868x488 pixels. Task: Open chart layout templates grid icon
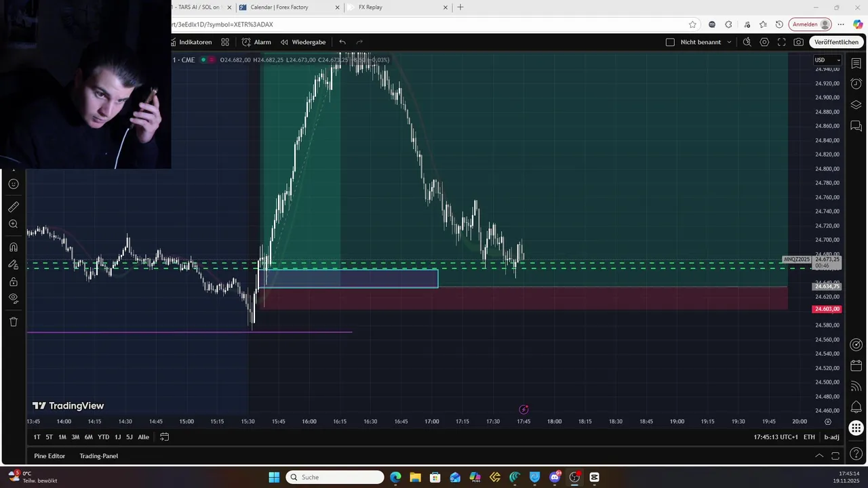225,42
